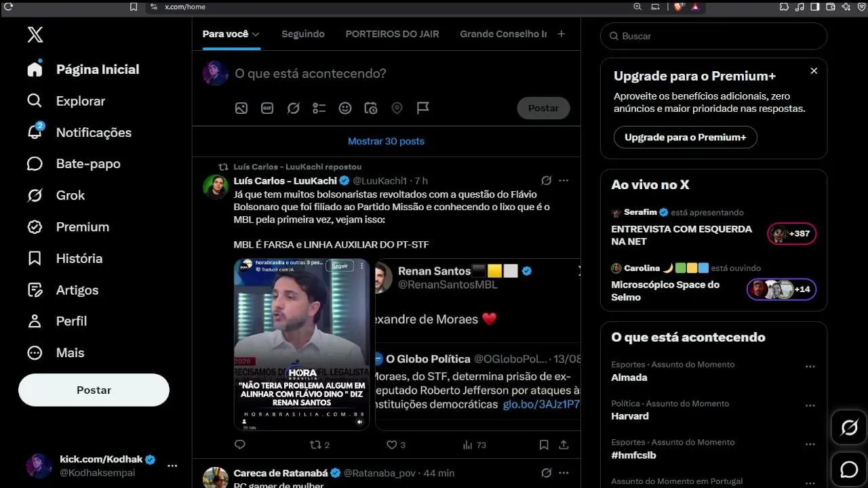Open Grok explain on LuuKachi post

pos(546,180)
